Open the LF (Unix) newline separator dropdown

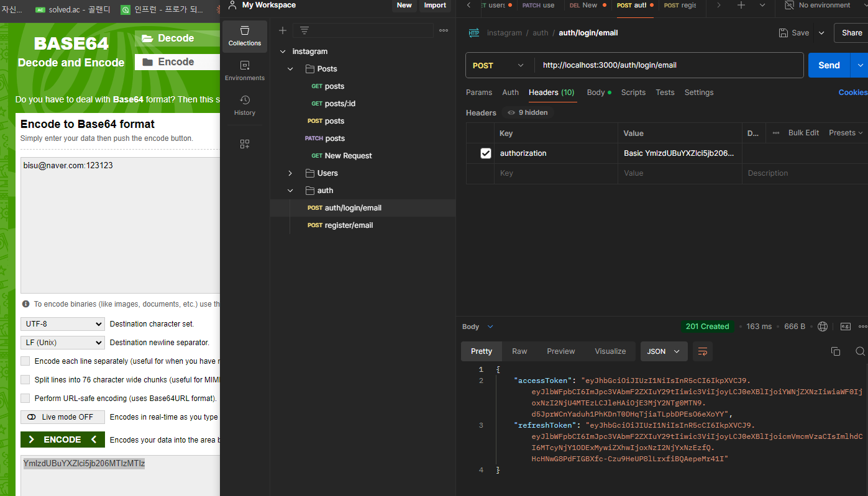(63, 343)
